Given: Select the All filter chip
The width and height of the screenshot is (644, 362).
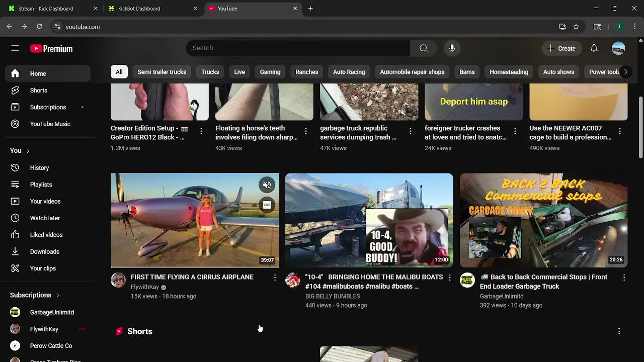Looking at the screenshot, I should coord(119,72).
